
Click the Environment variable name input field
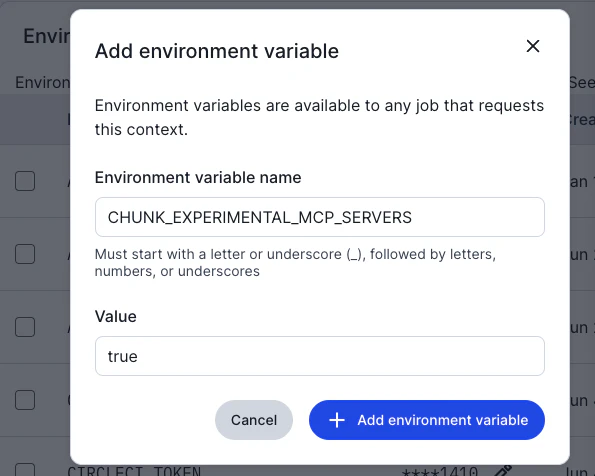[320, 217]
